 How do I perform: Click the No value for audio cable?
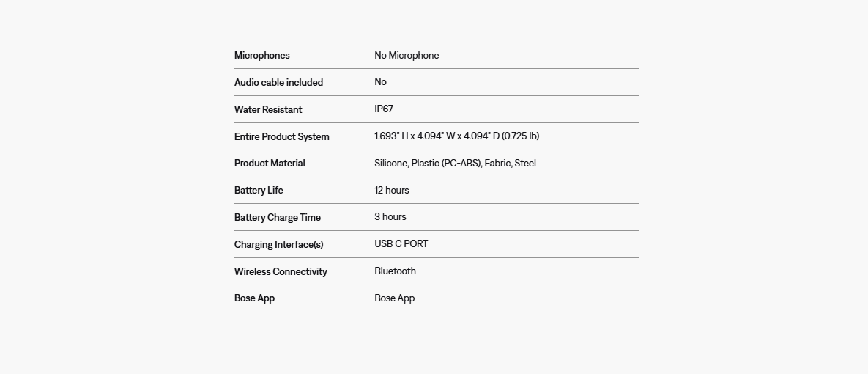click(380, 82)
